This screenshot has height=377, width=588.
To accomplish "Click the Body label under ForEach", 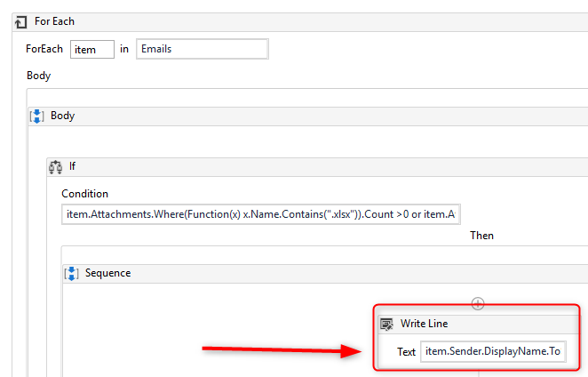I will [38, 76].
